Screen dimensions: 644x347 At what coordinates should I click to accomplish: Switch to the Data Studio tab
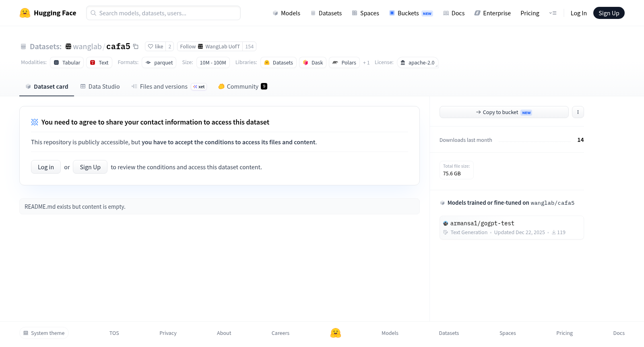point(100,87)
